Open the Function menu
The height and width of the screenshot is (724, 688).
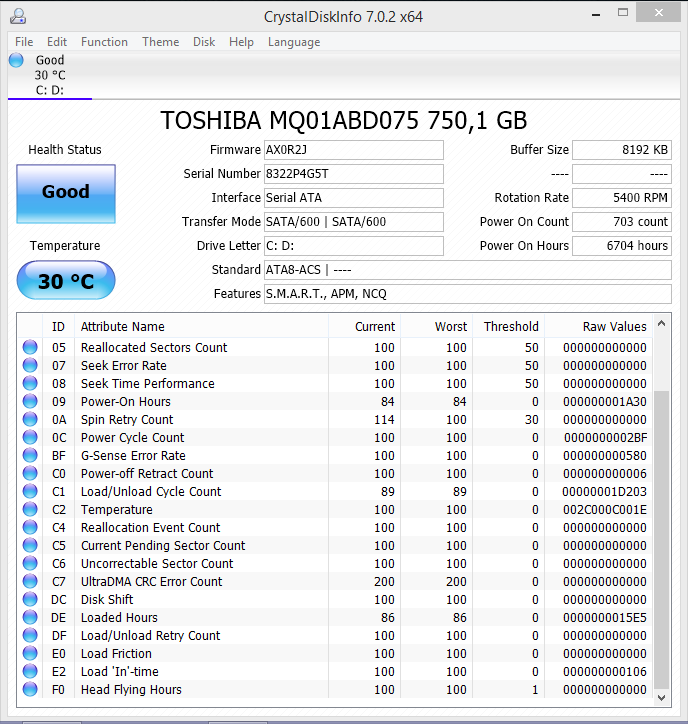tap(104, 42)
